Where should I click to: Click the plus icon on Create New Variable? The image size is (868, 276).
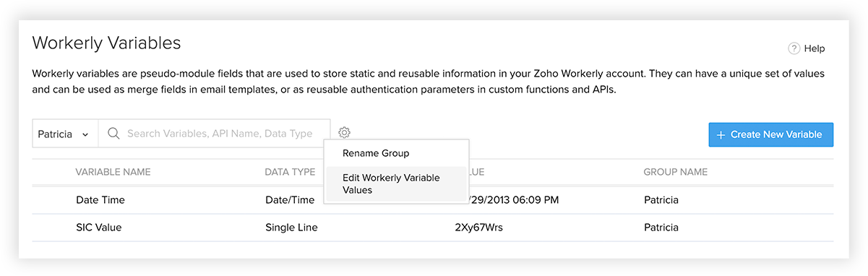pyautogui.click(x=721, y=134)
